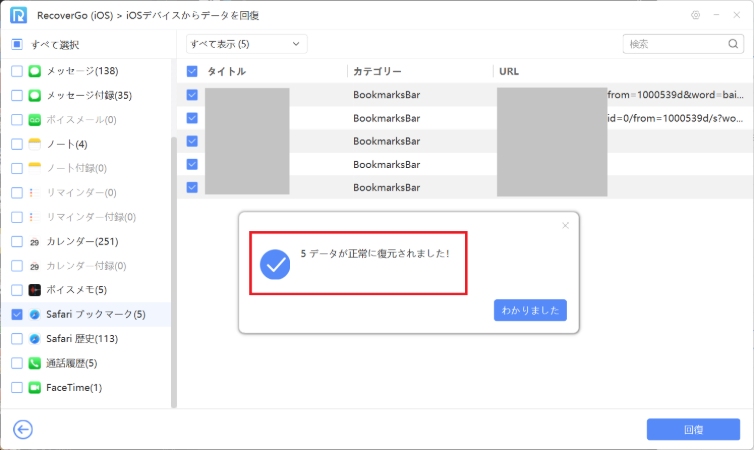Toggle the すべて選択 checkbox
This screenshot has height=450, width=754.
17,44
